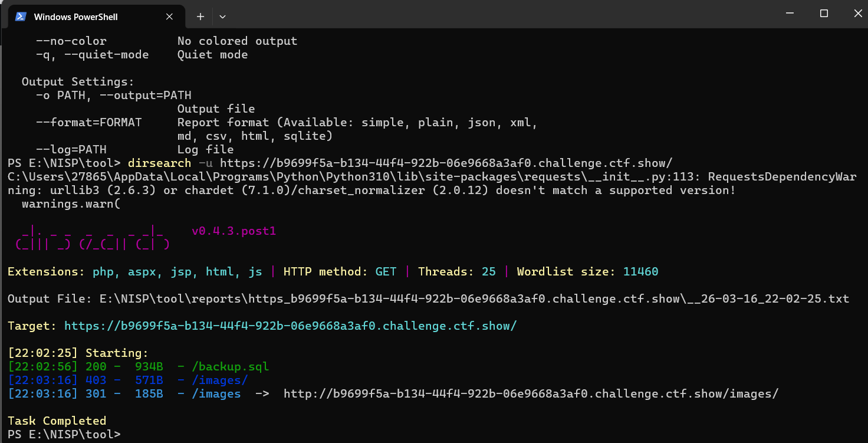This screenshot has width=868, height=443.
Task: Click the '--log=PATH' option
Action: (71, 149)
